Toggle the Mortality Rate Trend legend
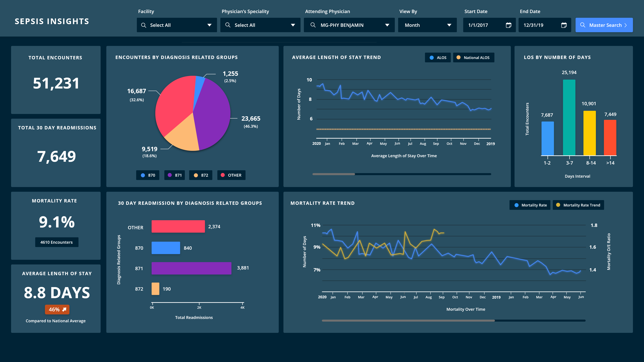The height and width of the screenshot is (362, 644). 578,205
